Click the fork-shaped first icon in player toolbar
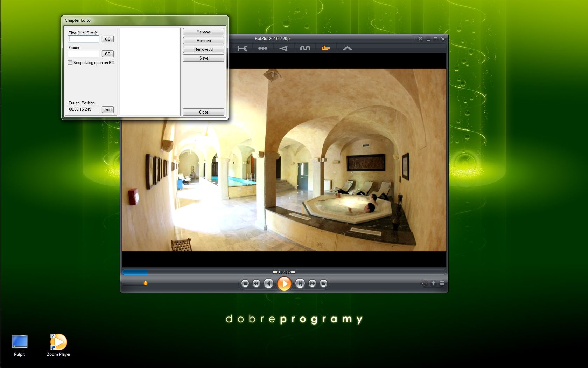 click(x=242, y=48)
